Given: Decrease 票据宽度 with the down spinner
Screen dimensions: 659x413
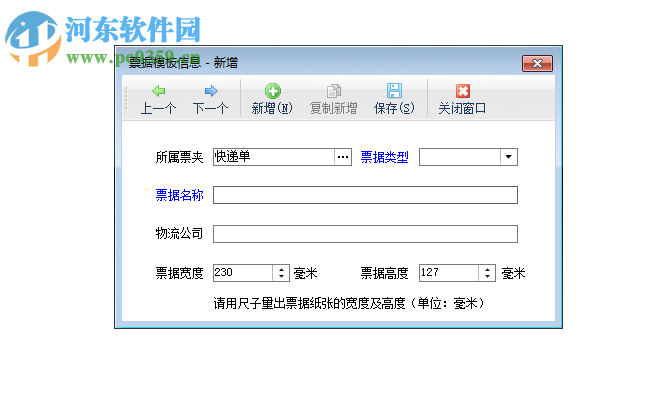Looking at the screenshot, I should click(x=281, y=277).
